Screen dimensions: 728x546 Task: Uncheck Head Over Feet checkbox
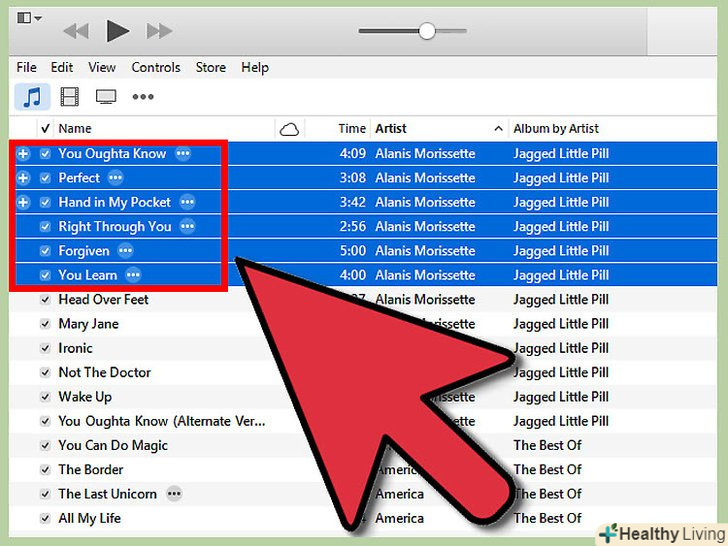(45, 299)
